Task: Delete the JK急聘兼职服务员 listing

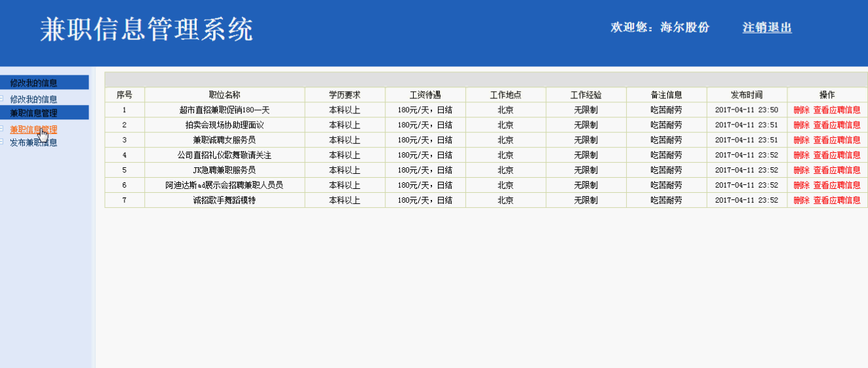Action: 801,171
